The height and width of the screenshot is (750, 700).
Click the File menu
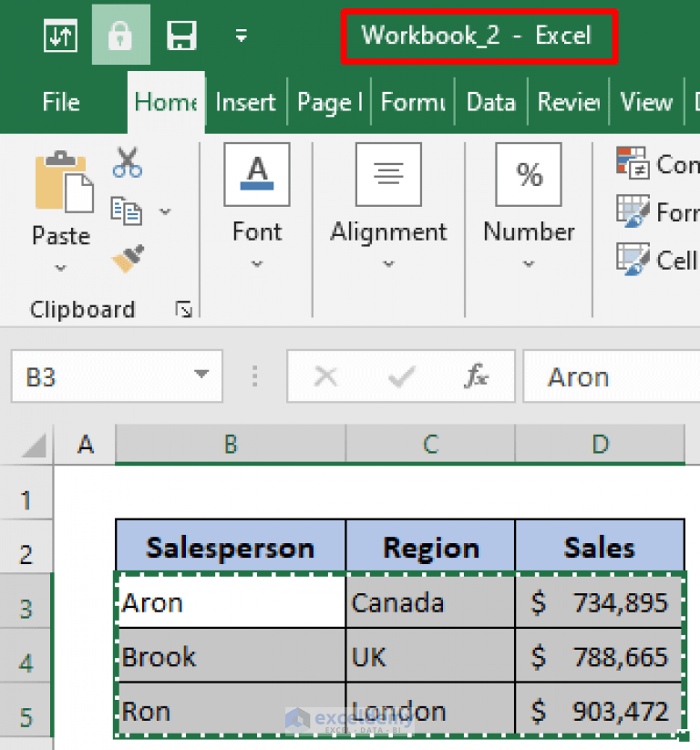(x=60, y=102)
